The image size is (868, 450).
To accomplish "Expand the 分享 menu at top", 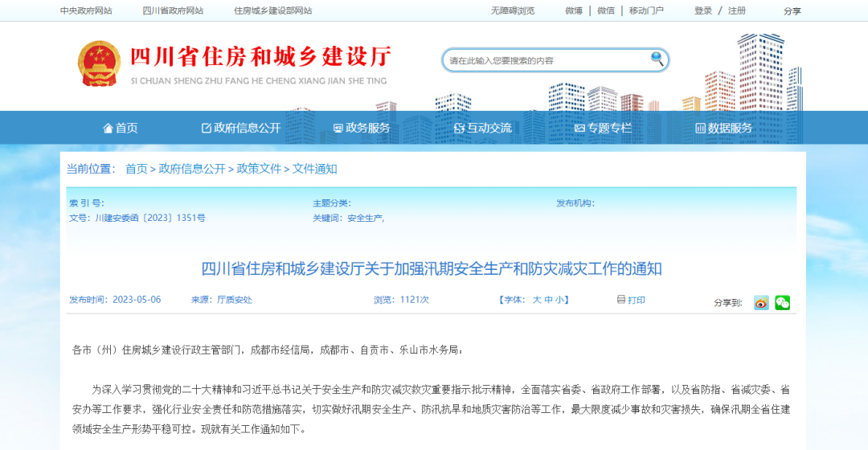I will pos(792,10).
